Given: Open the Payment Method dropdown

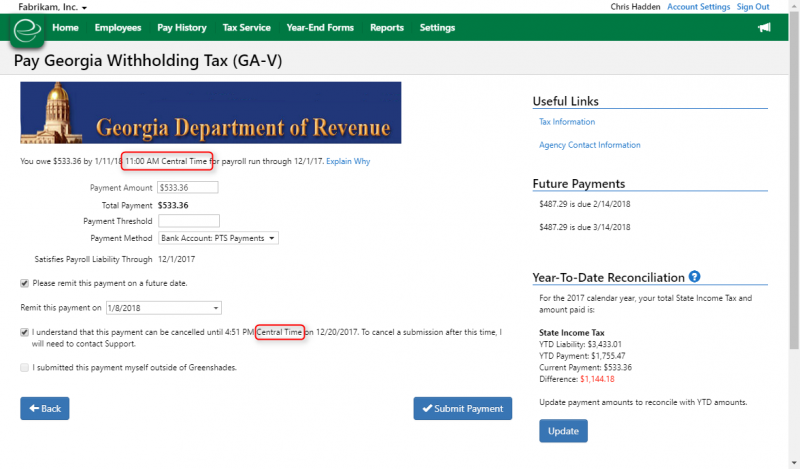Looking at the screenshot, I should click(x=218, y=238).
